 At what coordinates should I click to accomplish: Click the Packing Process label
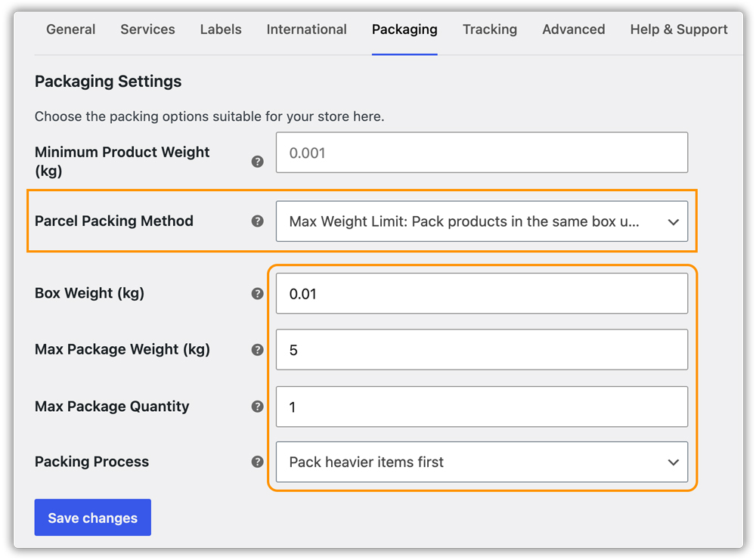coord(91,462)
